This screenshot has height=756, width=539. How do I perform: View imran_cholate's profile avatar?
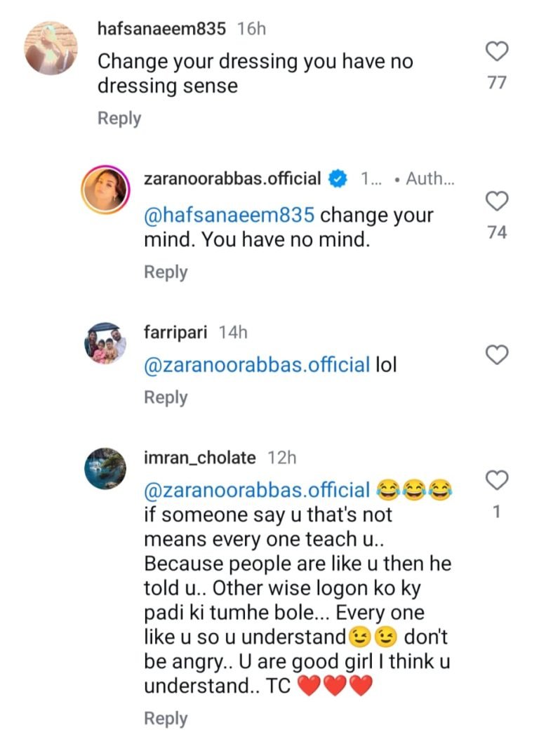[x=105, y=468]
